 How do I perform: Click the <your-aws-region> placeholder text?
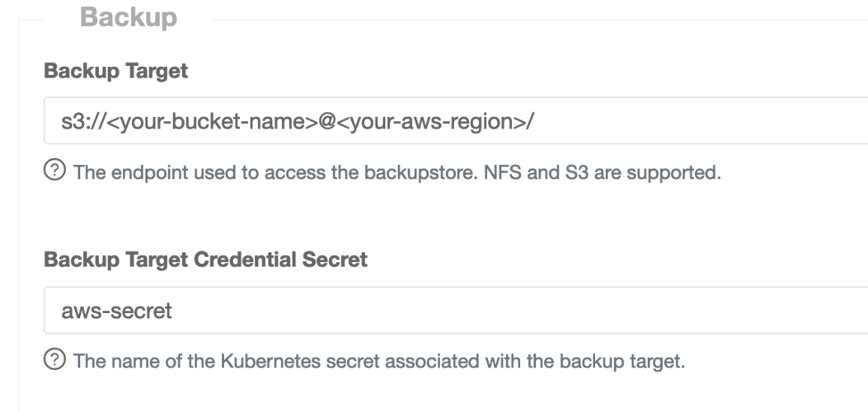click(x=432, y=121)
